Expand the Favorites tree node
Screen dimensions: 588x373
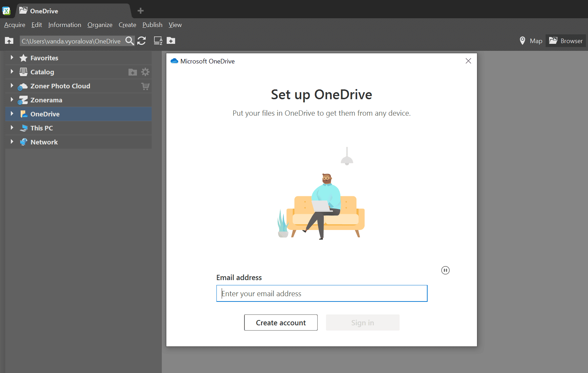(x=12, y=57)
